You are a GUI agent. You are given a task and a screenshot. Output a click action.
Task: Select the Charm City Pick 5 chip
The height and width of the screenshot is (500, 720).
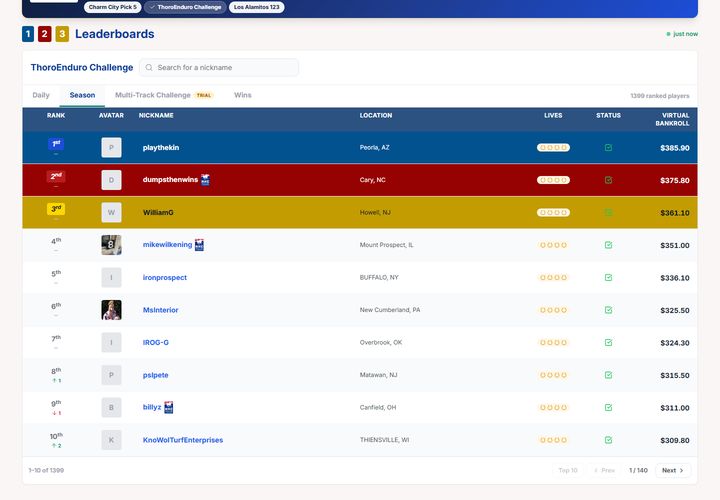(x=112, y=7)
